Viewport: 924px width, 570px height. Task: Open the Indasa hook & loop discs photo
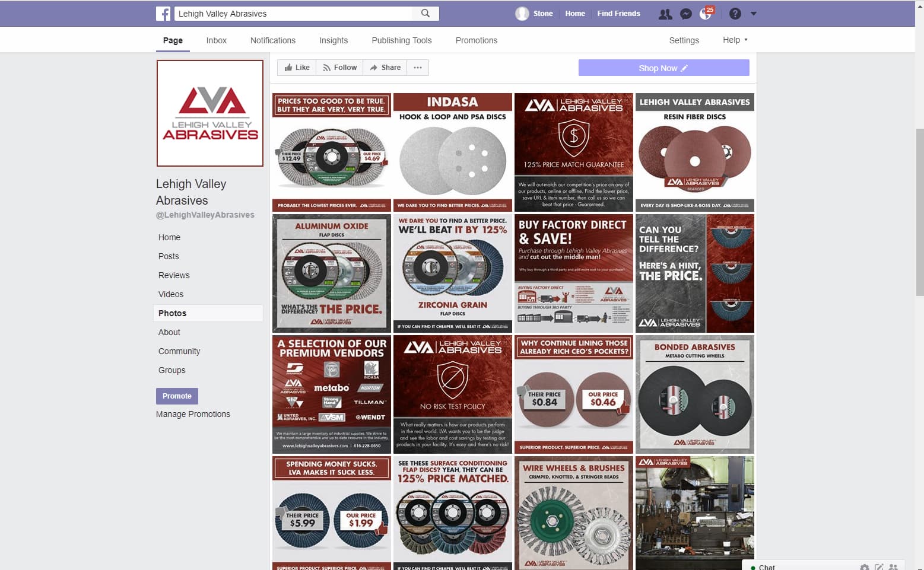tap(453, 152)
